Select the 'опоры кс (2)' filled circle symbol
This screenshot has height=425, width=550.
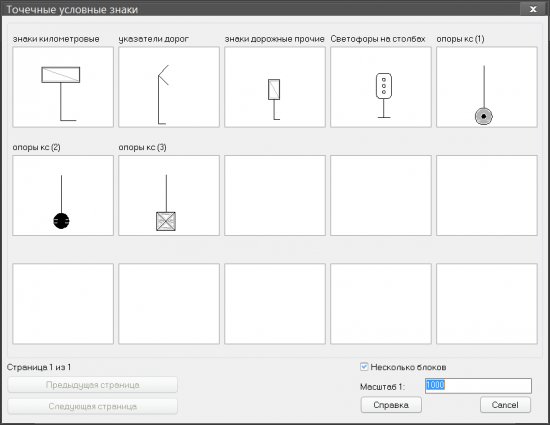tap(63, 196)
